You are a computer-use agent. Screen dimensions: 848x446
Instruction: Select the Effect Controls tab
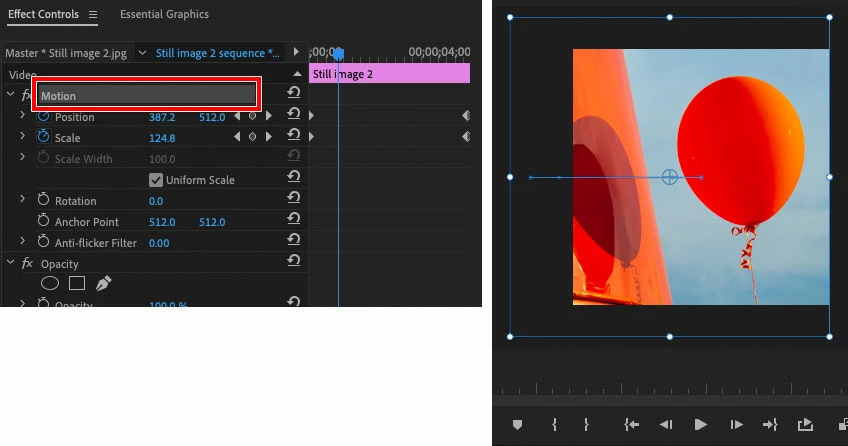pos(43,15)
